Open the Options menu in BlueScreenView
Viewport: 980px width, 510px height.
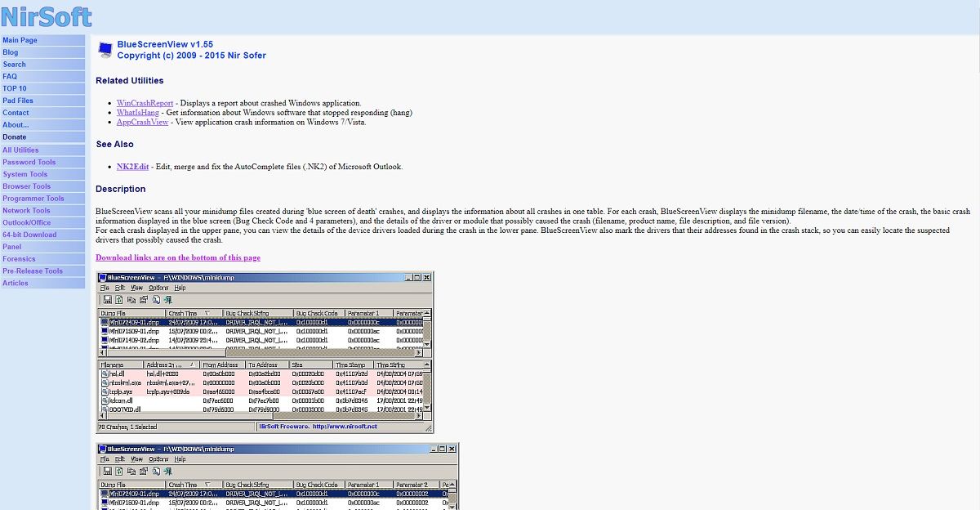point(158,288)
